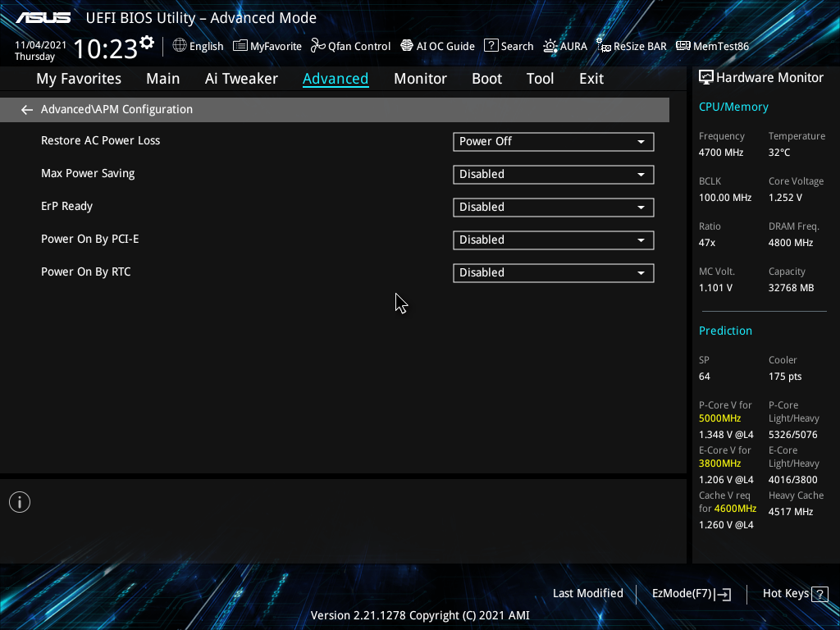The width and height of the screenshot is (840, 630).
Task: Open the English language globe icon
Action: click(x=180, y=46)
